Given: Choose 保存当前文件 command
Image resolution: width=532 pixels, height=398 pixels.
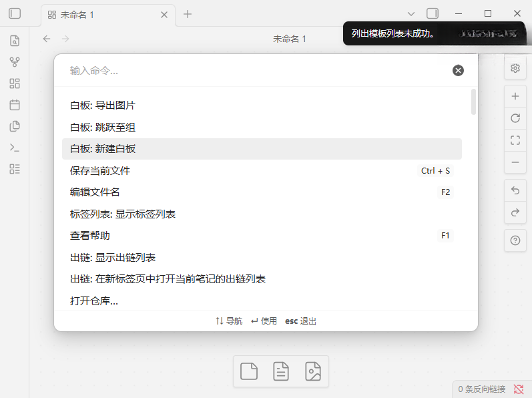Looking at the screenshot, I should tap(262, 170).
